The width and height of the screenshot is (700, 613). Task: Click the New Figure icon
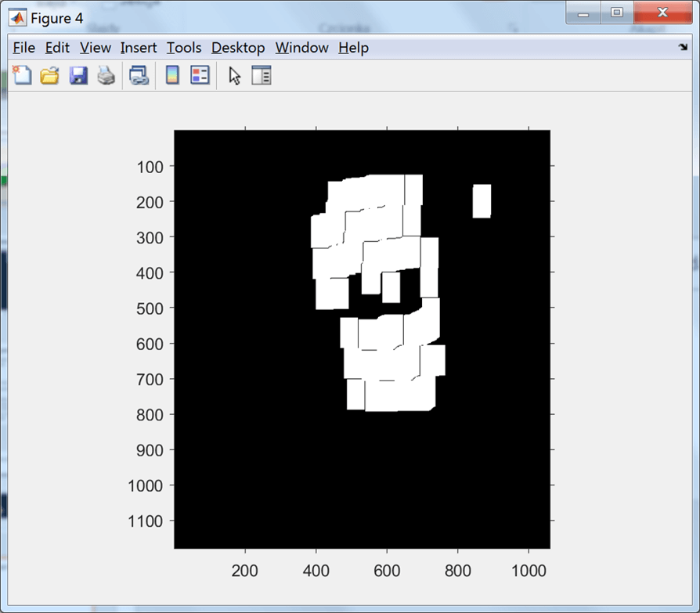pyautogui.click(x=22, y=75)
